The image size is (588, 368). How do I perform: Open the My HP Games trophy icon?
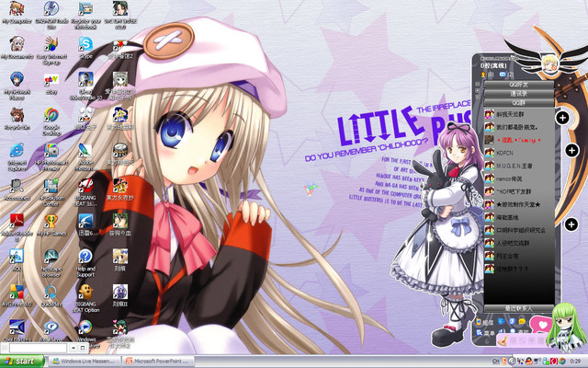coord(51,224)
